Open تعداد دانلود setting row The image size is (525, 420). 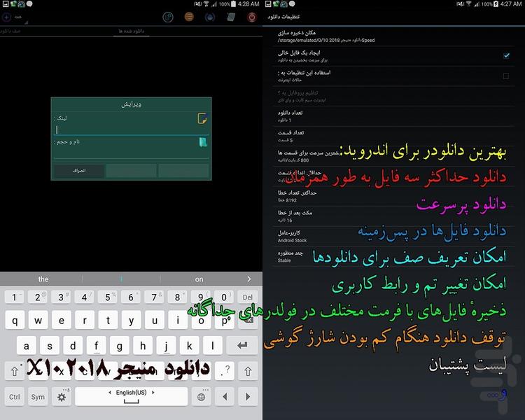point(393,116)
